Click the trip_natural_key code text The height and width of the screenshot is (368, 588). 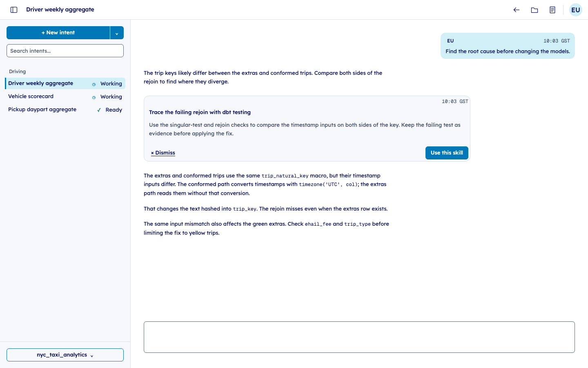pyautogui.click(x=285, y=176)
